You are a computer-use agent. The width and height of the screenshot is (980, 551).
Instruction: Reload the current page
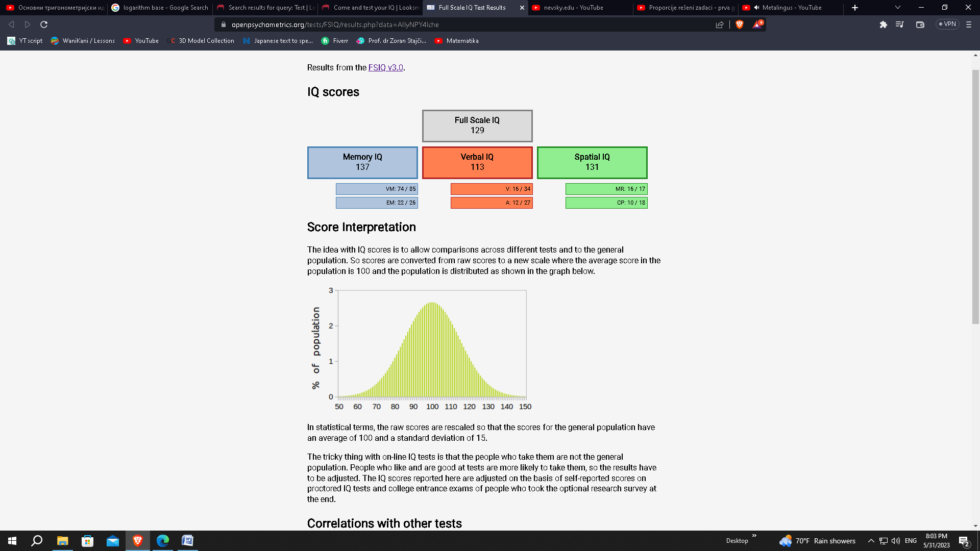coord(45,24)
